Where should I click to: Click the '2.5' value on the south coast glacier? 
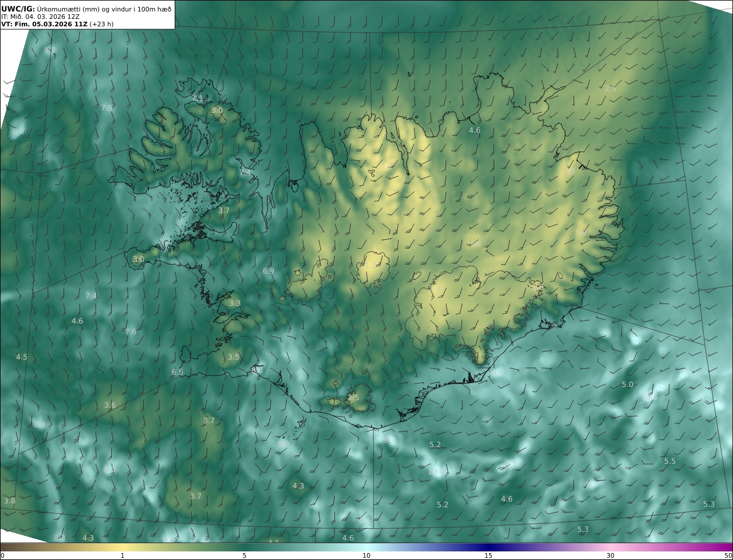coord(353,397)
